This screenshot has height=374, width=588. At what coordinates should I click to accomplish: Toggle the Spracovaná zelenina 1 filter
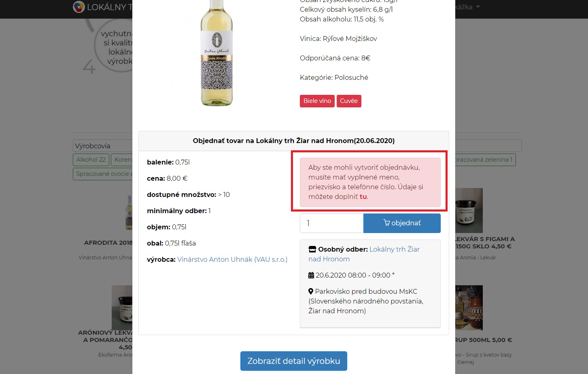(x=484, y=160)
